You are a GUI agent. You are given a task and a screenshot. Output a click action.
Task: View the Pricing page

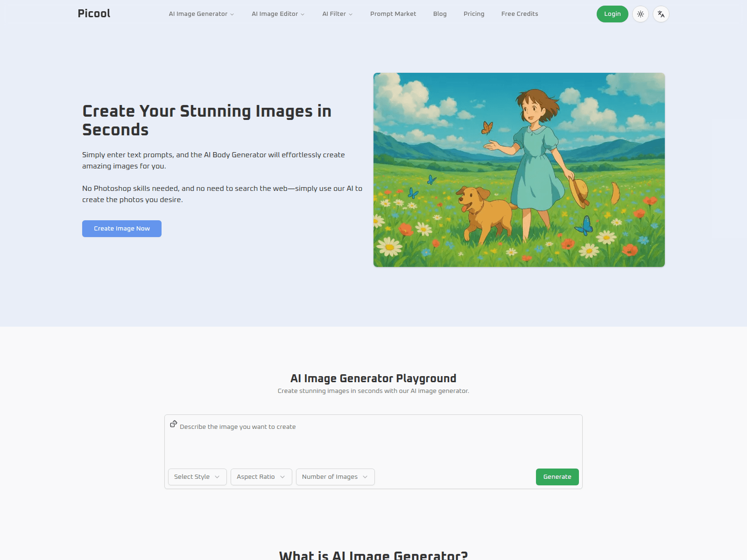[x=474, y=14]
